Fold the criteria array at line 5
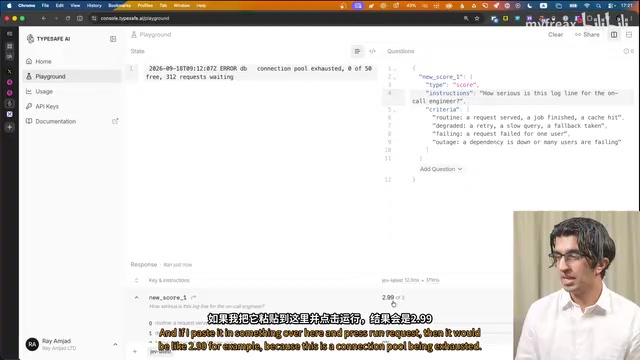The width and height of the screenshot is (640, 360). pos(395,110)
